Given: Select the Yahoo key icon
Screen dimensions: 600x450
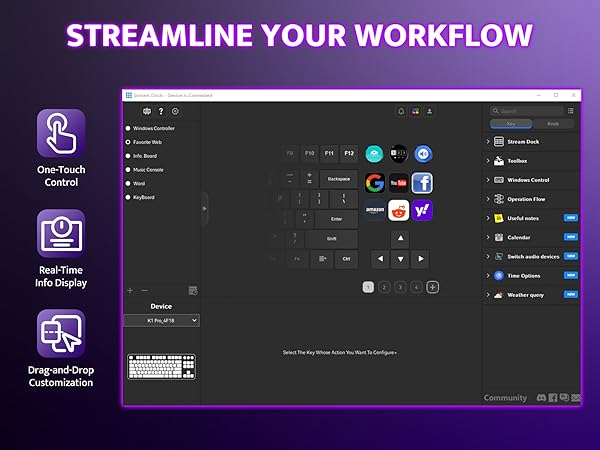Looking at the screenshot, I should click(422, 210).
